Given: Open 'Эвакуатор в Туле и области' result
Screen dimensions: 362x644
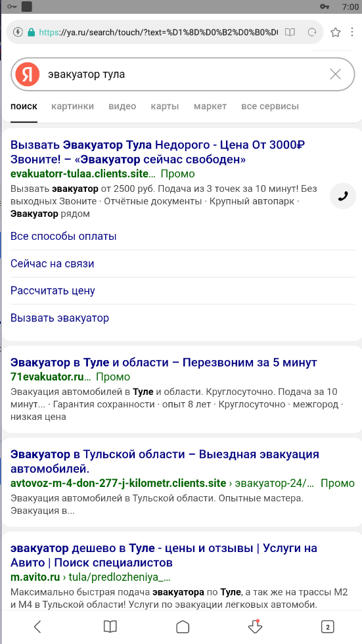Looking at the screenshot, I should point(164,363).
